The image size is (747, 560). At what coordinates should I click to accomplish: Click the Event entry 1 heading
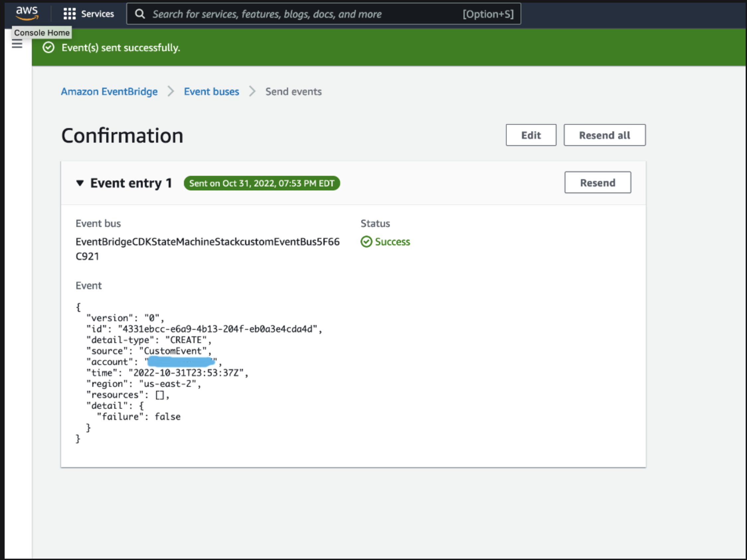[131, 183]
